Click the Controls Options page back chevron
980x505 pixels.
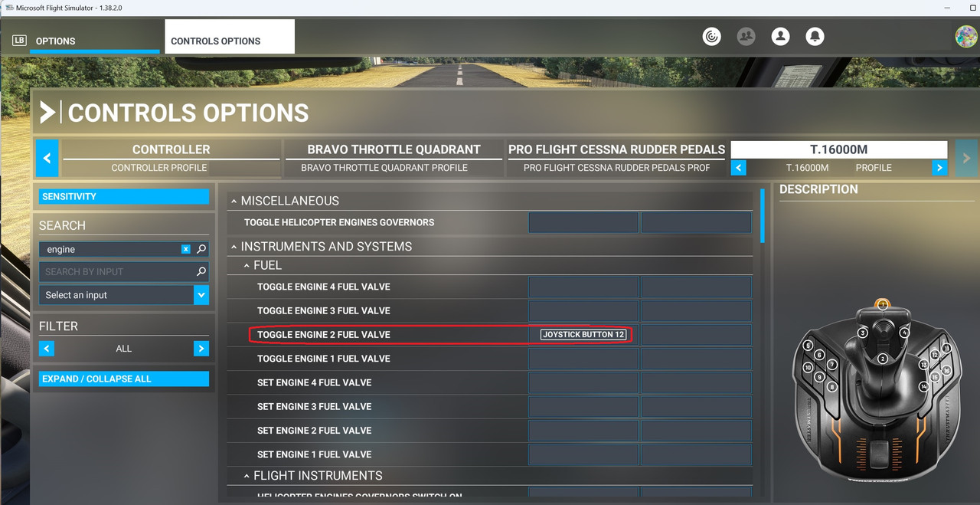47,113
